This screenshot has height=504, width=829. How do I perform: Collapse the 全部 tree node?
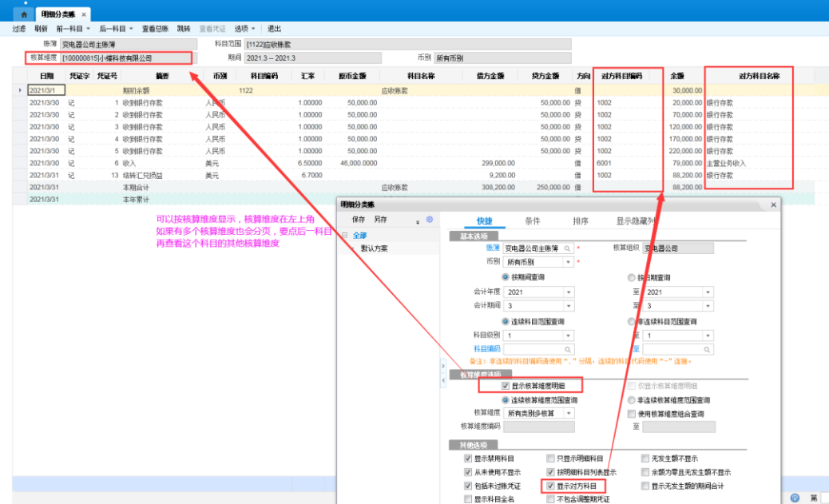pyautogui.click(x=344, y=236)
